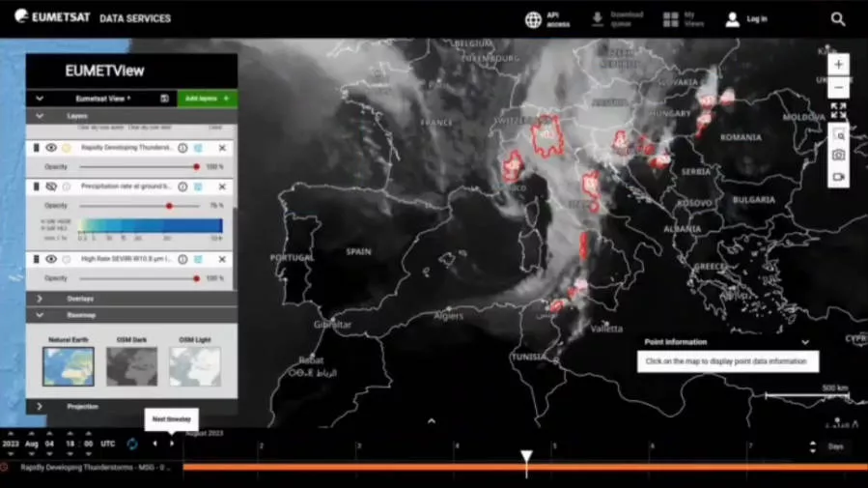Open API access from top bar
The width and height of the screenshot is (868, 488).
[x=547, y=19]
